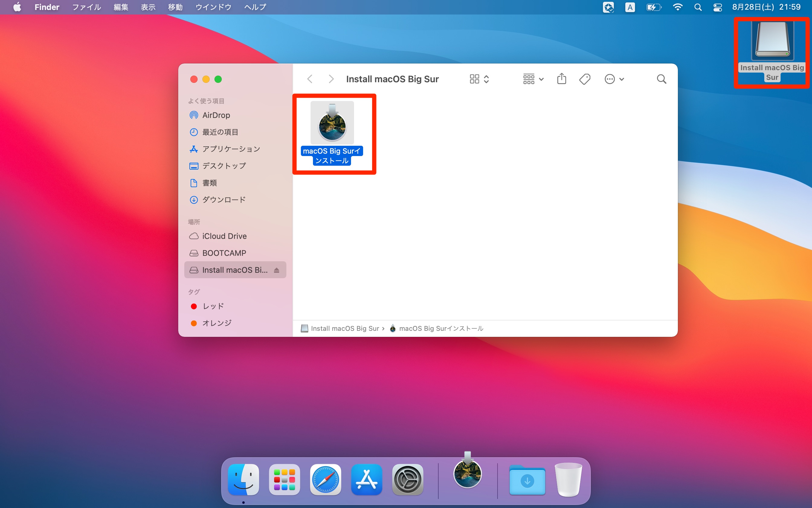Click the Finder back navigation arrow
Image resolution: width=812 pixels, height=508 pixels.
click(x=310, y=79)
